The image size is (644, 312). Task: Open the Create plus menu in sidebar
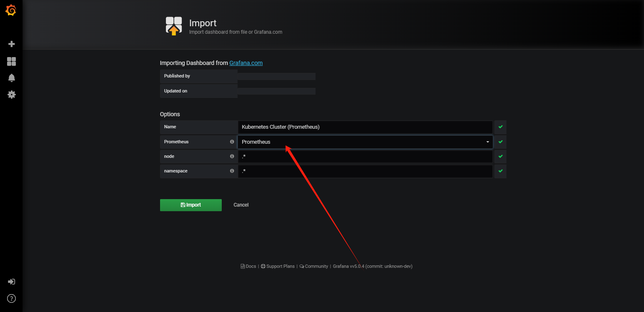(x=12, y=44)
